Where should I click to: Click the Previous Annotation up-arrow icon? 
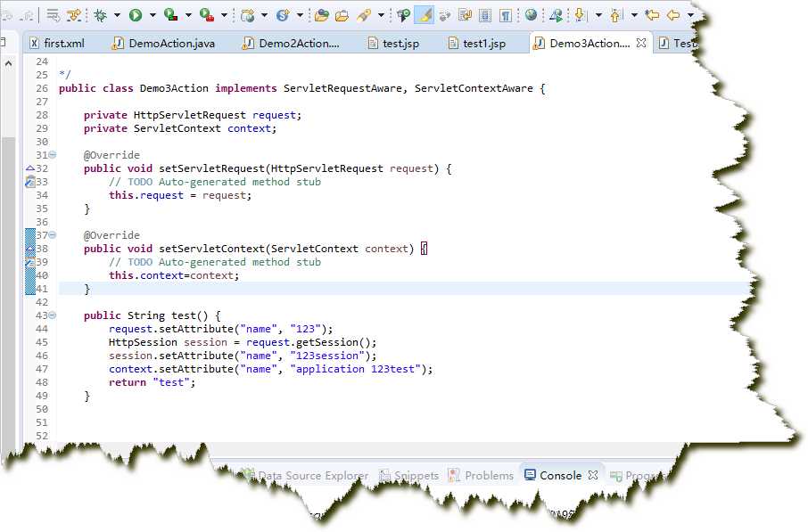coord(615,15)
